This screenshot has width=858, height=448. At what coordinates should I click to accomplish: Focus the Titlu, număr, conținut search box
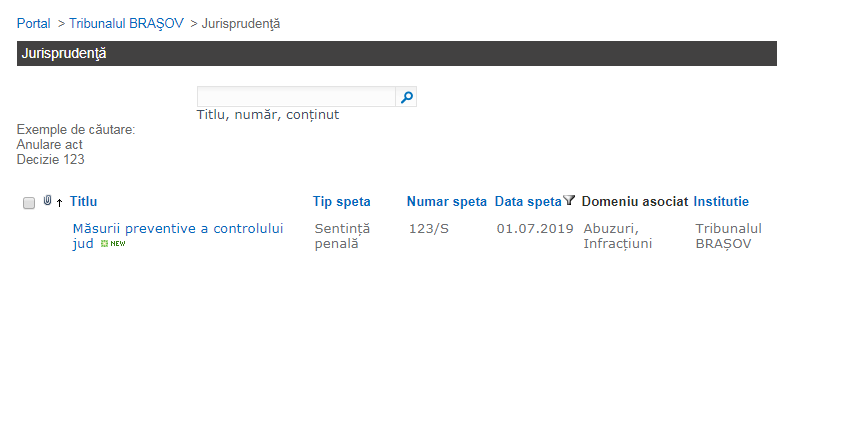(296, 97)
